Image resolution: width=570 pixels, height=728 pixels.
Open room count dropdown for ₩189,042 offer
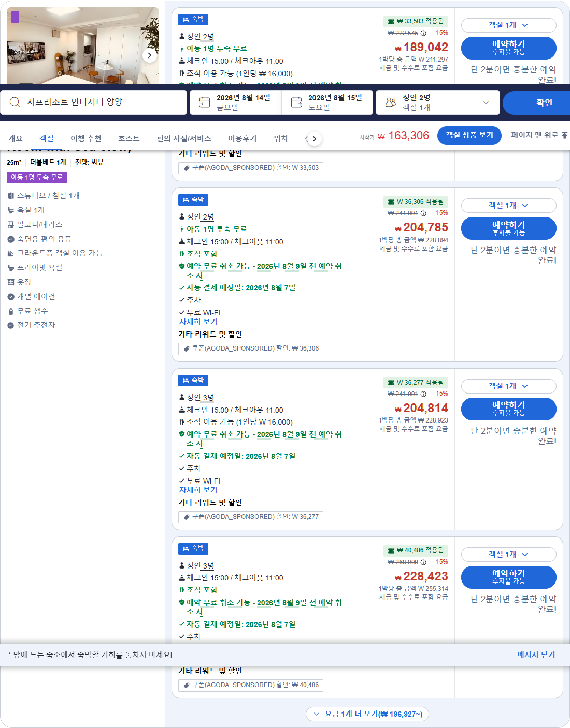pyautogui.click(x=508, y=25)
